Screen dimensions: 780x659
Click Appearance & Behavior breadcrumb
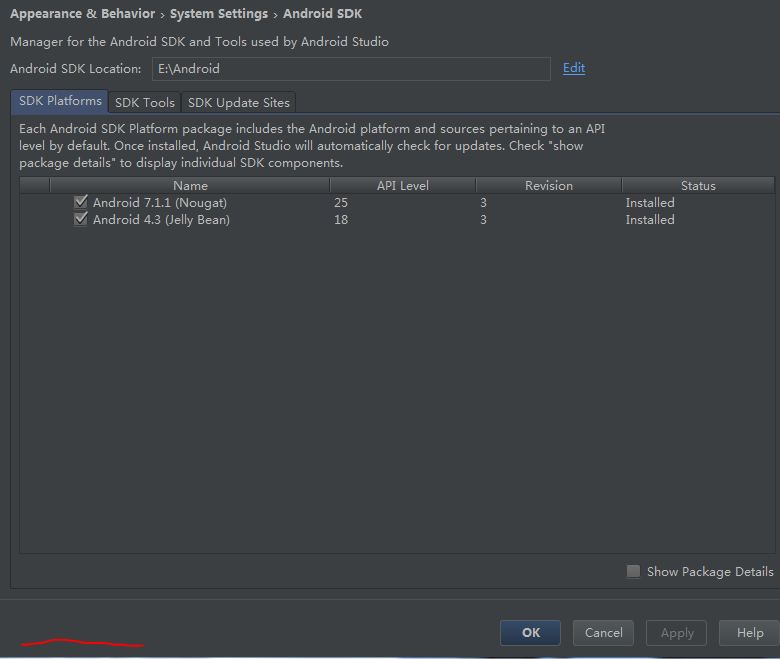(83, 13)
